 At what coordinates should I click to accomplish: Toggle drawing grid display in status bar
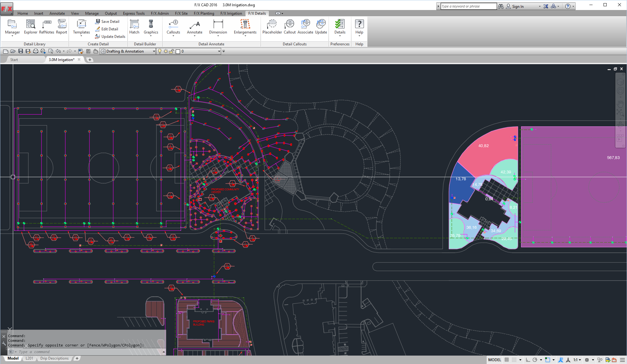507,360
